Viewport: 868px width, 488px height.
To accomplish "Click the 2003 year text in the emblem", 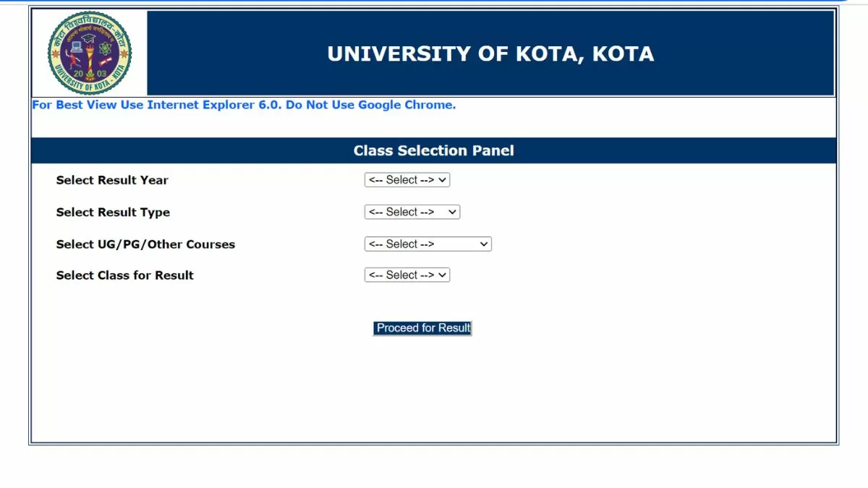I will [x=90, y=74].
